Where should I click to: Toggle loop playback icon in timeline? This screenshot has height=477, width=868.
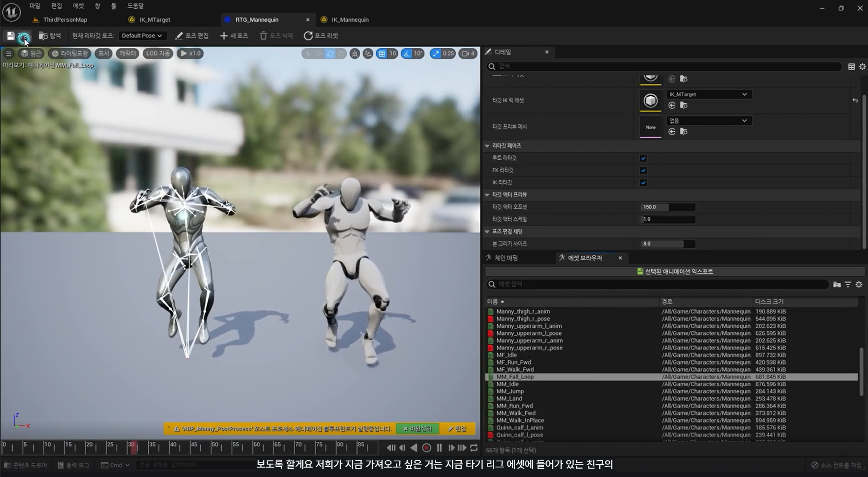[474, 448]
